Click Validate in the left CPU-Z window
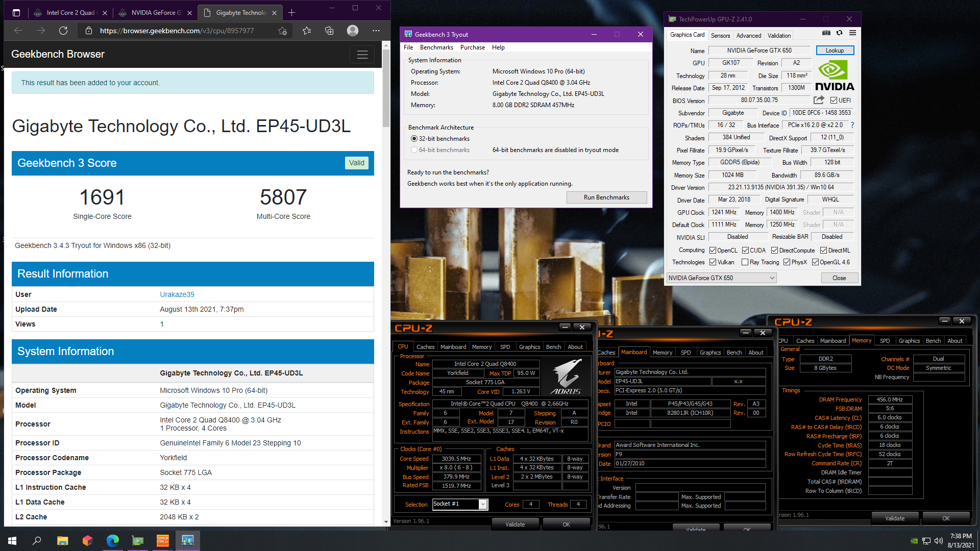Viewport: 980px width, 551px height. pyautogui.click(x=515, y=524)
